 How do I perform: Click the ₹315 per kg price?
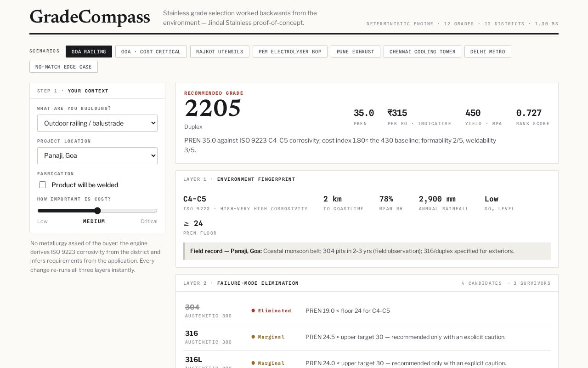pos(397,113)
